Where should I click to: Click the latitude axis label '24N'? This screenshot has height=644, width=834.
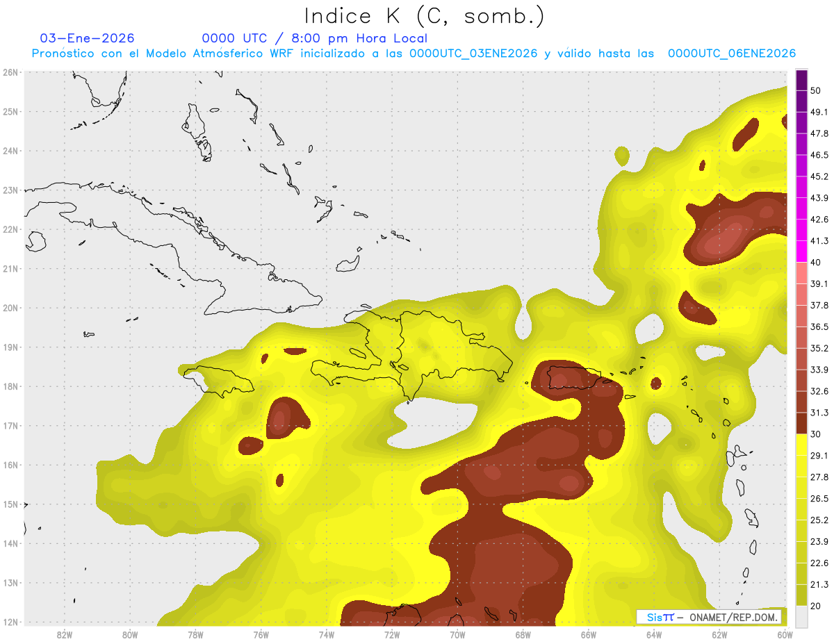tap(11, 151)
